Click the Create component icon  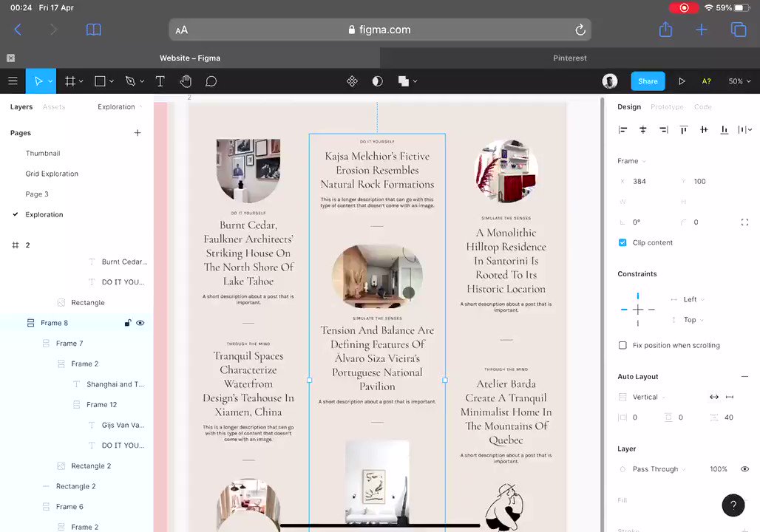click(x=353, y=81)
